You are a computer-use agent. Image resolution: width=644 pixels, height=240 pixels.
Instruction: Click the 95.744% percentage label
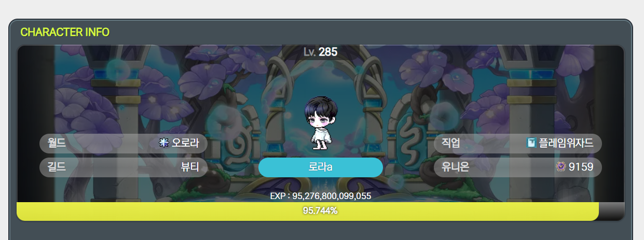[321, 211]
